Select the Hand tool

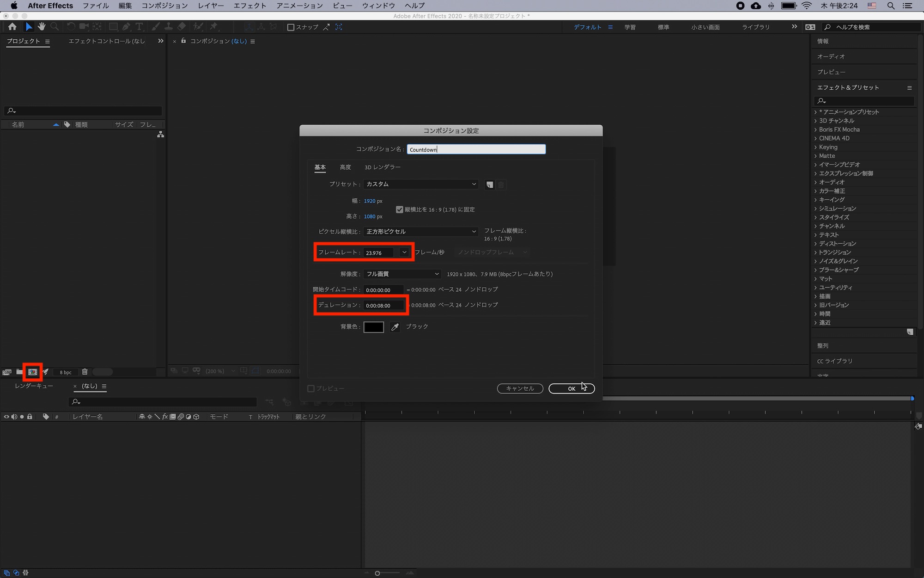(x=42, y=27)
